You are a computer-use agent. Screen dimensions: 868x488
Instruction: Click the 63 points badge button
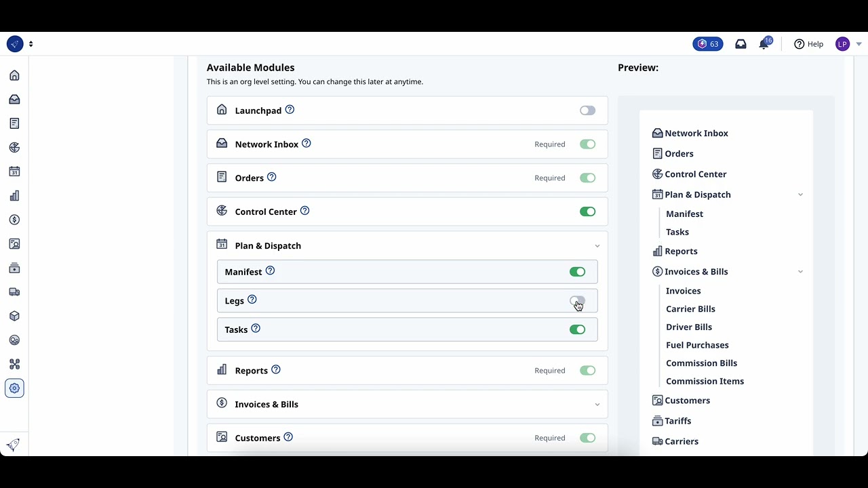(x=707, y=44)
